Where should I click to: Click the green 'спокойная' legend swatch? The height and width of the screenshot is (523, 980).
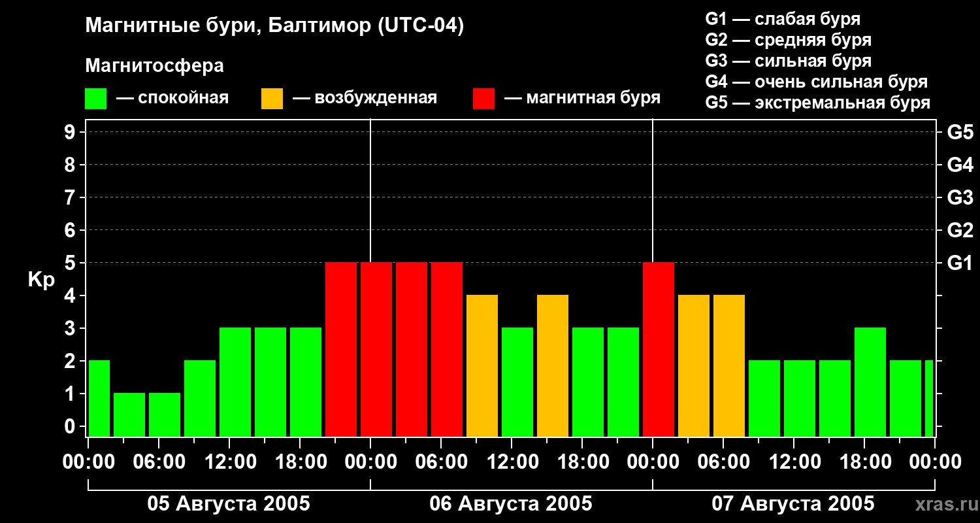95,99
